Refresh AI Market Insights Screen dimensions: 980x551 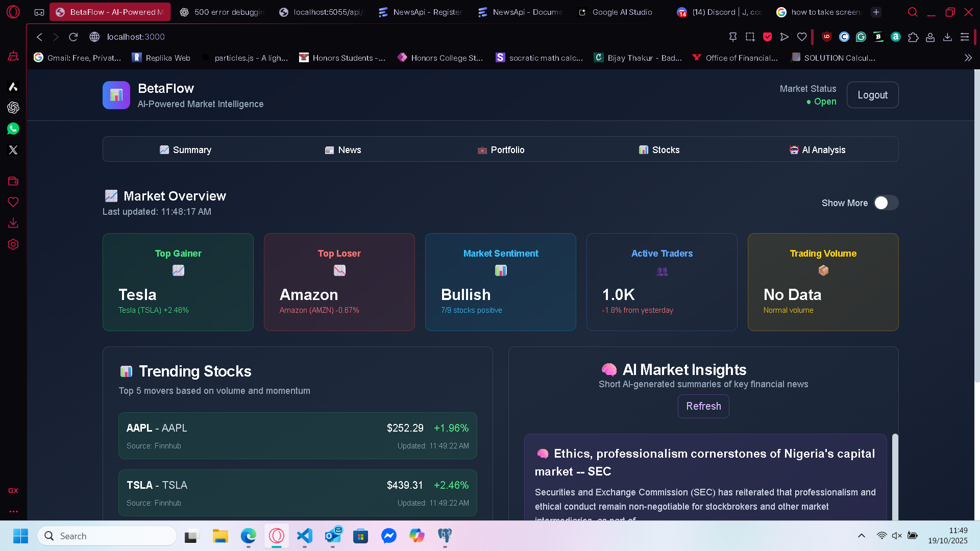(x=703, y=406)
